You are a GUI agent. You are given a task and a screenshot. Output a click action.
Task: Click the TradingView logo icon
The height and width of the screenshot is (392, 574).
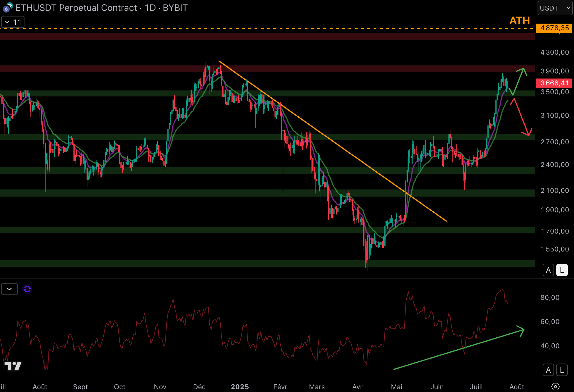(x=13, y=366)
